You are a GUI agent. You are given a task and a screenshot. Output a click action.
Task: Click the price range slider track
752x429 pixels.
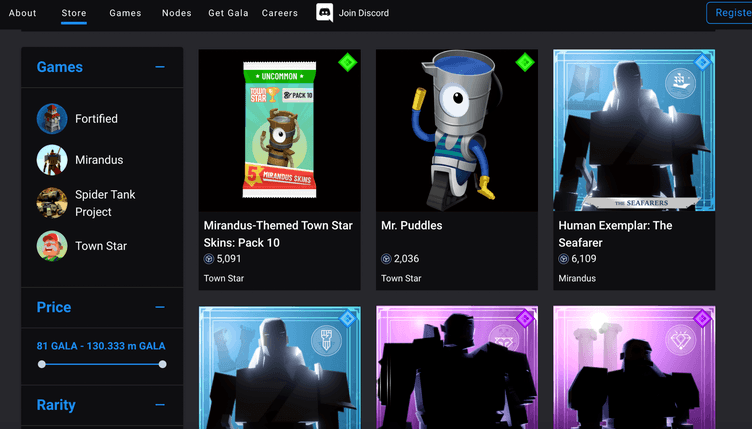click(102, 364)
